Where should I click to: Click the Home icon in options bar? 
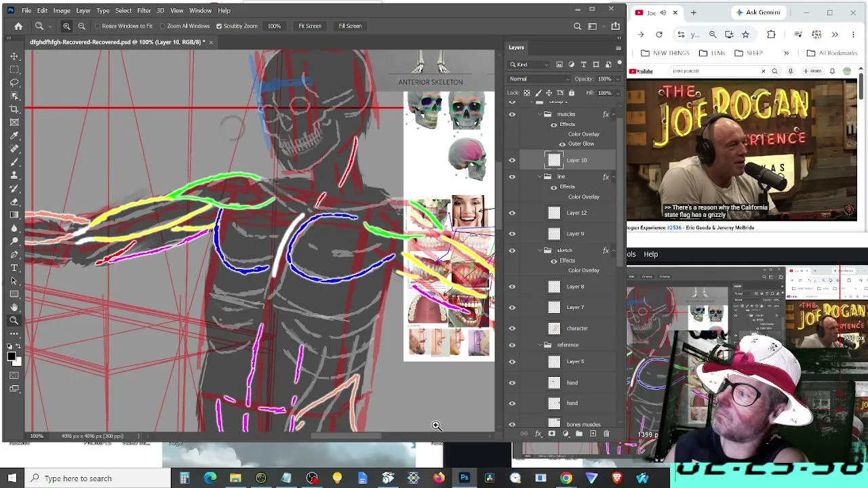18,26
